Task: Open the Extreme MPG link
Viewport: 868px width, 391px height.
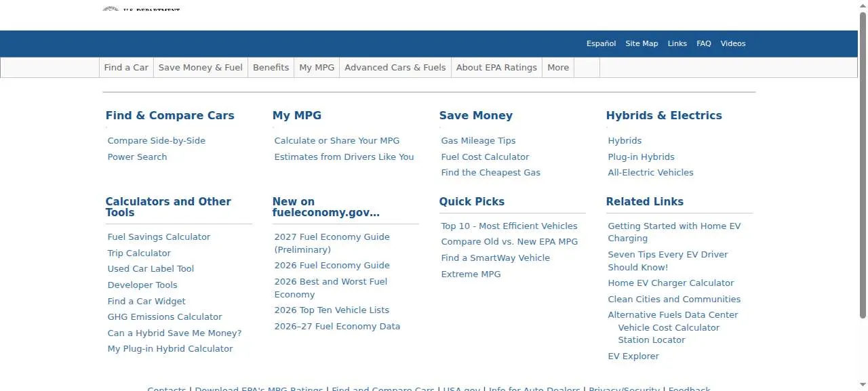Action: pyautogui.click(x=471, y=274)
